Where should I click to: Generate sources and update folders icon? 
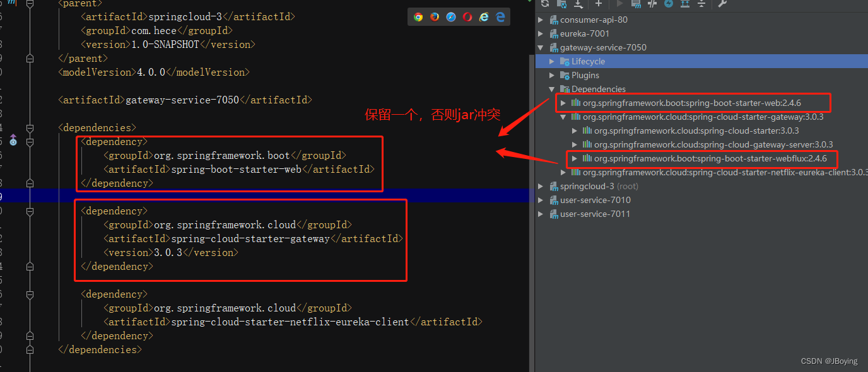point(561,4)
